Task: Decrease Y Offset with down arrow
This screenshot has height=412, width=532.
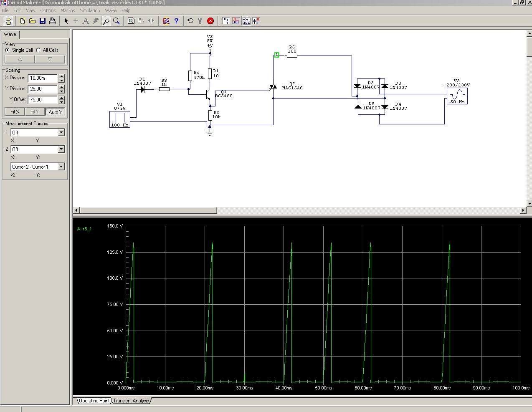Action: [62, 102]
